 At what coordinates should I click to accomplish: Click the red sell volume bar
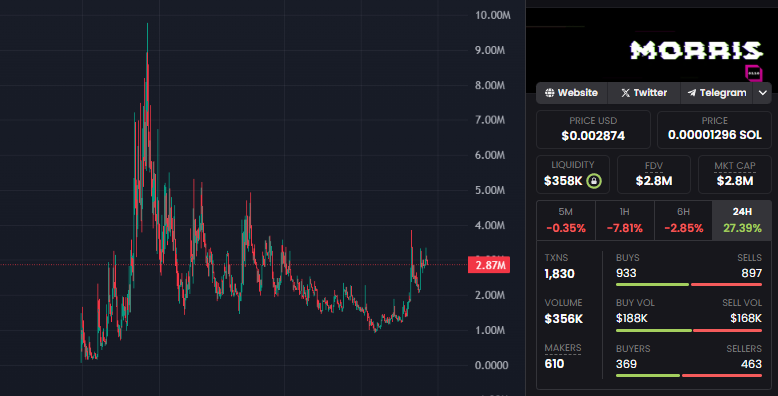[x=727, y=330]
